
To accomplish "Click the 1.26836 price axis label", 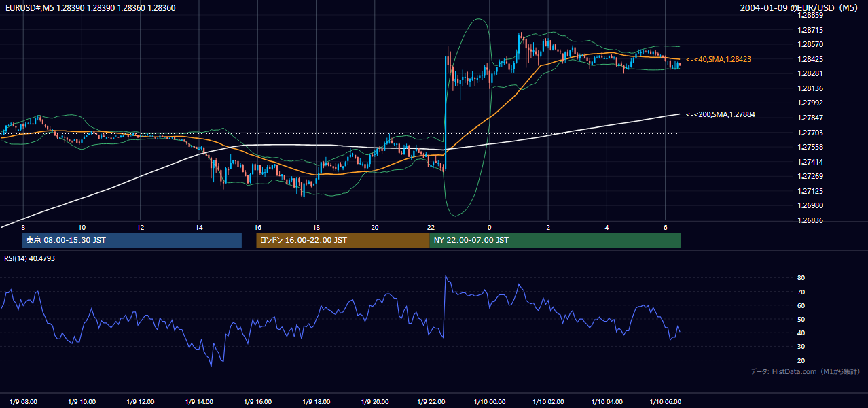I will pyautogui.click(x=811, y=220).
